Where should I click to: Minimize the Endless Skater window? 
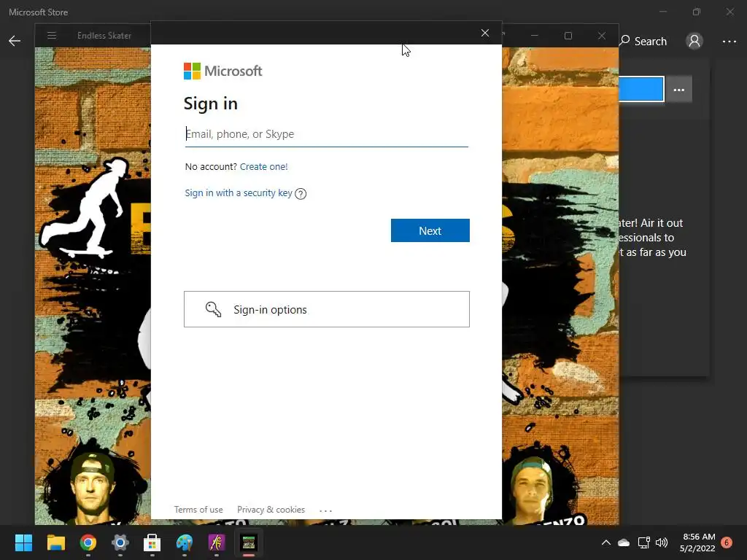(x=535, y=36)
